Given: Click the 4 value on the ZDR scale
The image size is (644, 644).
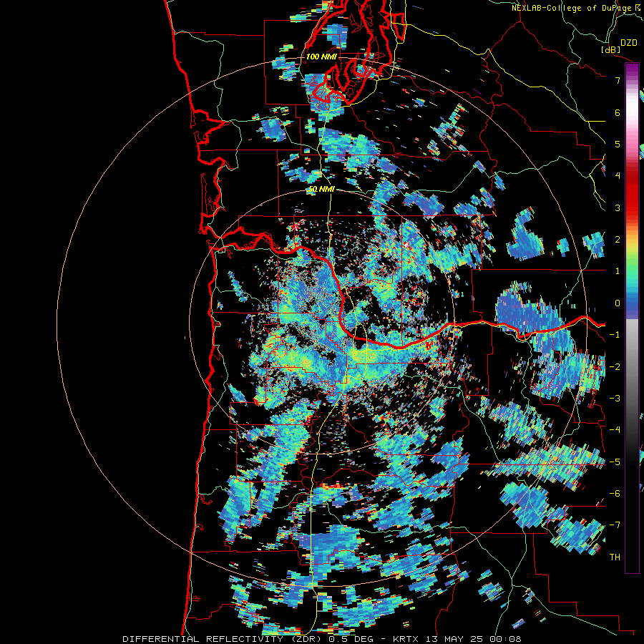Looking at the screenshot, I should [x=618, y=175].
